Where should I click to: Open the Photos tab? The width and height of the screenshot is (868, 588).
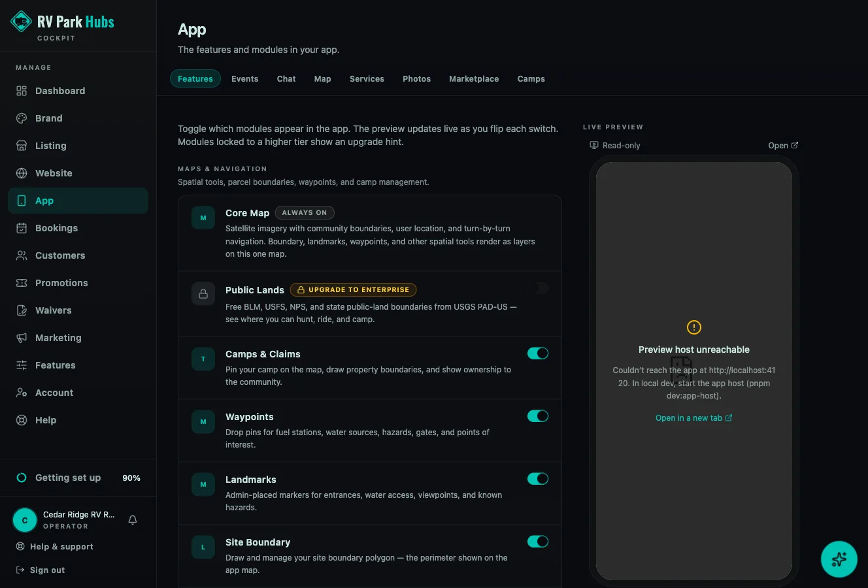pos(416,78)
